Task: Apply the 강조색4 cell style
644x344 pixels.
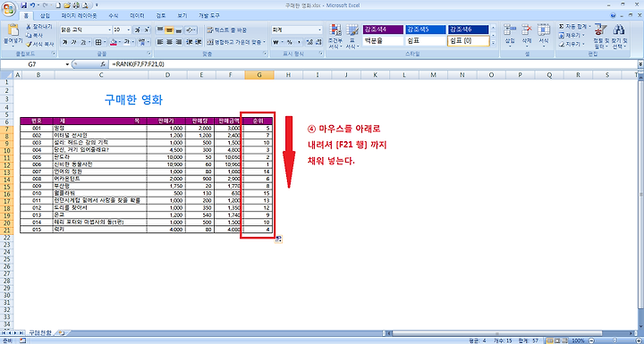Action: (383, 30)
